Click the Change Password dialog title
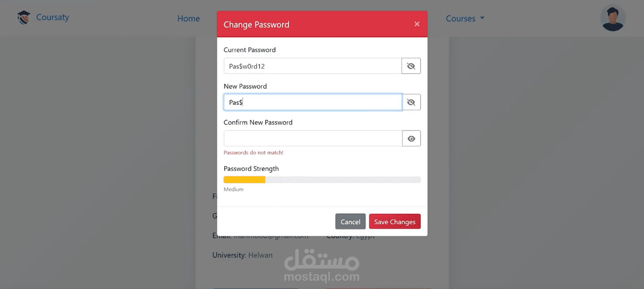The width and height of the screenshot is (644, 289). [x=256, y=24]
